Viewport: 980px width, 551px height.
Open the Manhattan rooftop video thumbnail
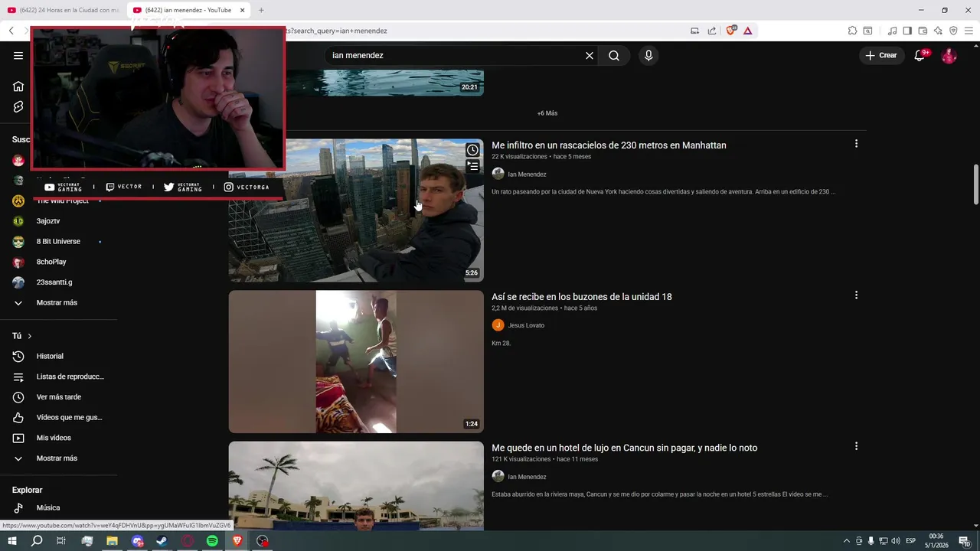pos(356,210)
